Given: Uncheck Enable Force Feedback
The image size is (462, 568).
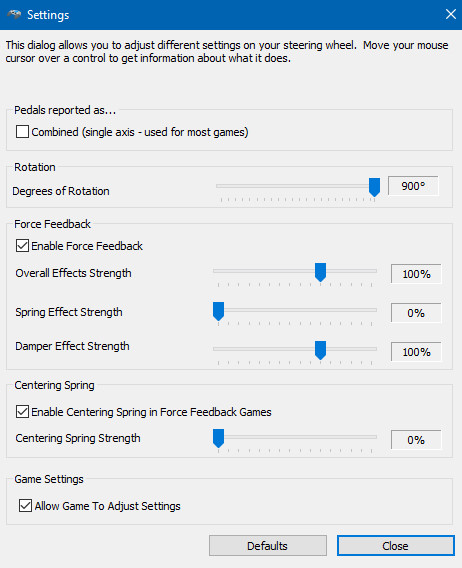Looking at the screenshot, I should (22, 246).
